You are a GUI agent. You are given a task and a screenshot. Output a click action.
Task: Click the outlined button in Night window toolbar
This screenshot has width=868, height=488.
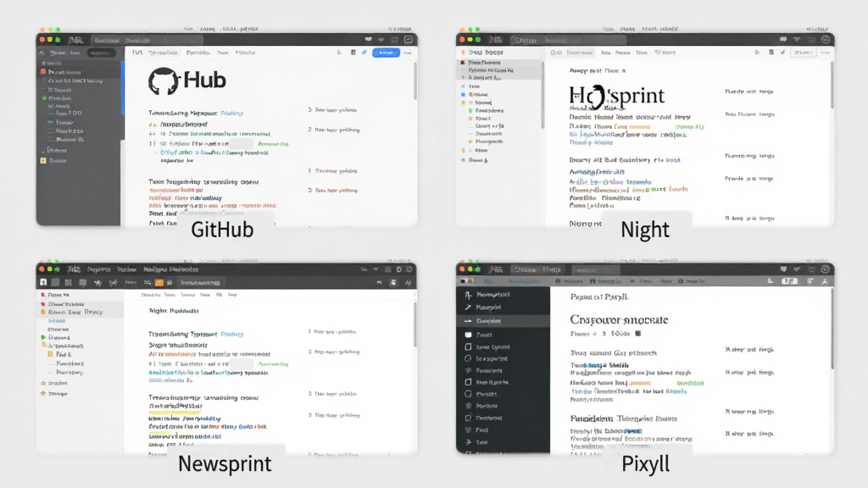[x=804, y=53]
